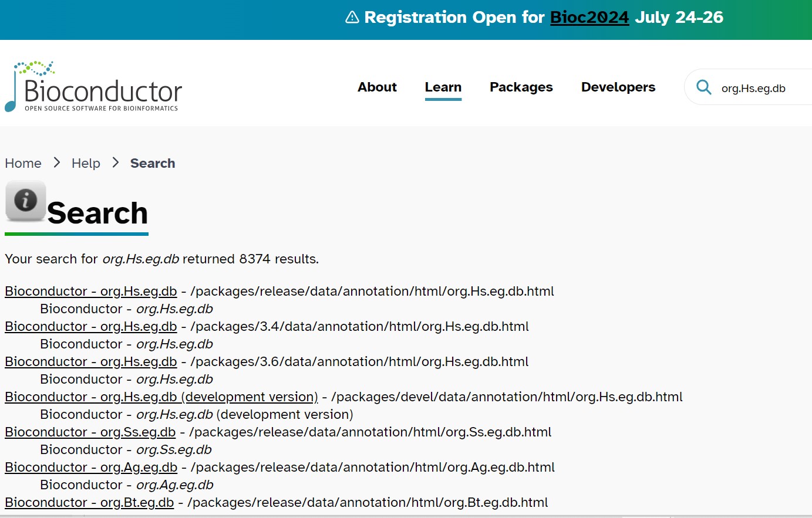Open org.Hs.eg.db packages/3.6 result link
The image size is (812, 518).
(91, 361)
